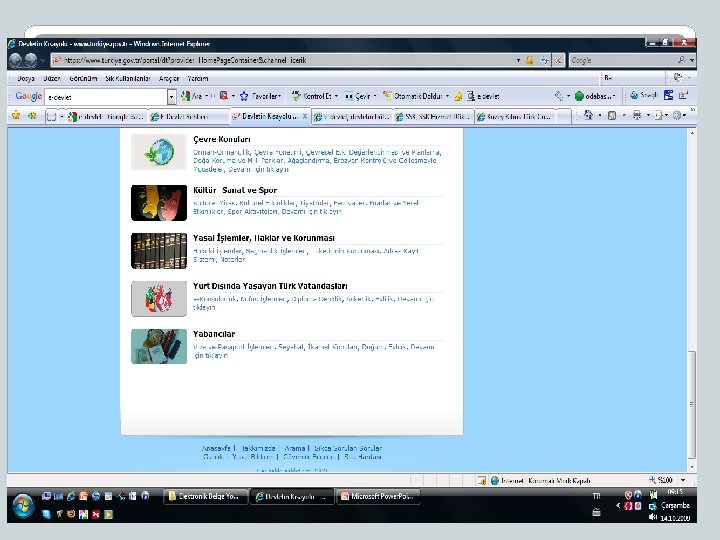Open the Sık Kullanılanlar menu
This screenshot has width=720, height=540.
[128, 79]
